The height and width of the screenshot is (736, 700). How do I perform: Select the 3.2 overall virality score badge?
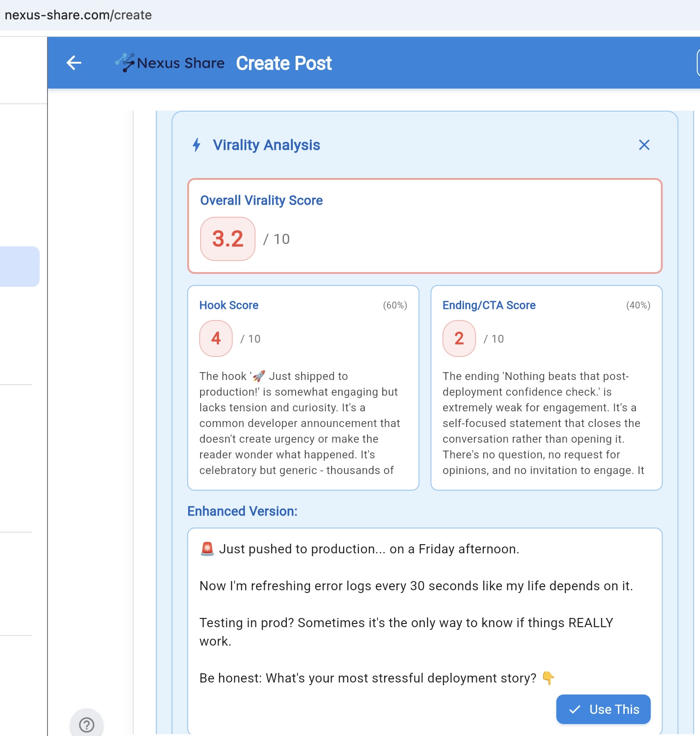228,239
